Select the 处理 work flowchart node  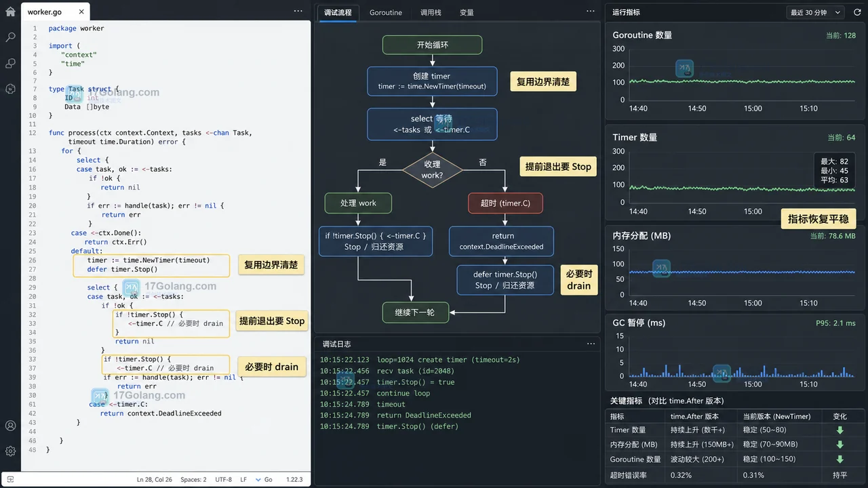tap(358, 203)
